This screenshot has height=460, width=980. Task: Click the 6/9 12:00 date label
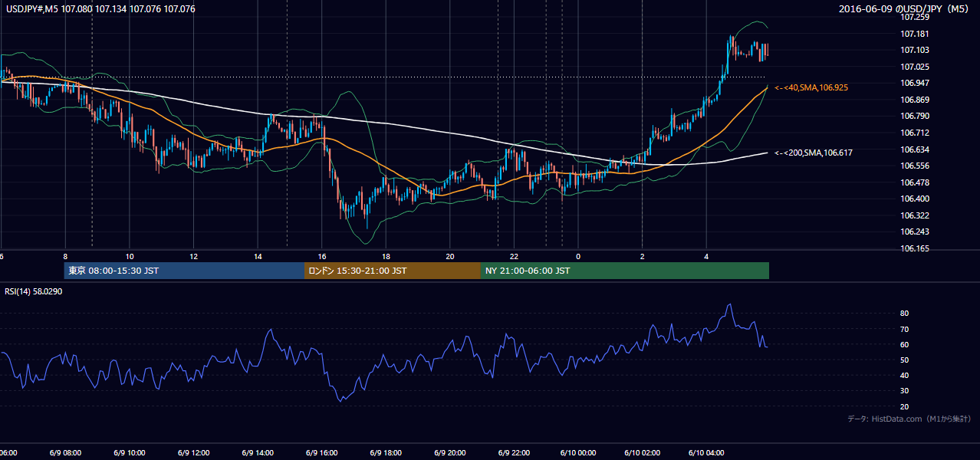(194, 453)
